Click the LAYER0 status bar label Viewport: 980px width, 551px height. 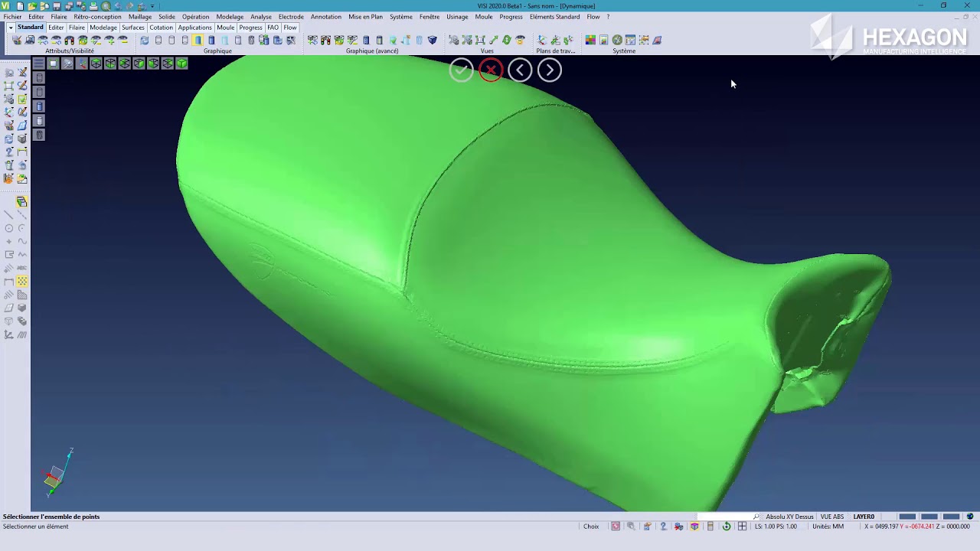[x=864, y=517]
